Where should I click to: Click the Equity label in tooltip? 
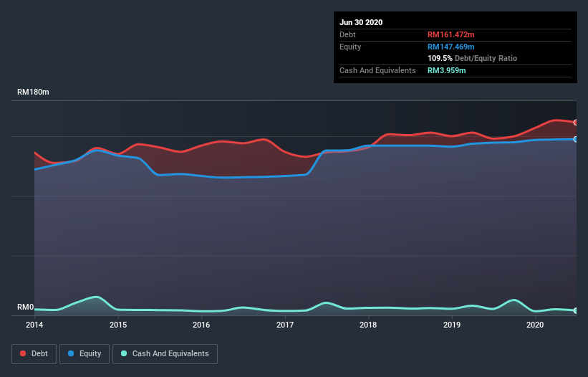(350, 47)
